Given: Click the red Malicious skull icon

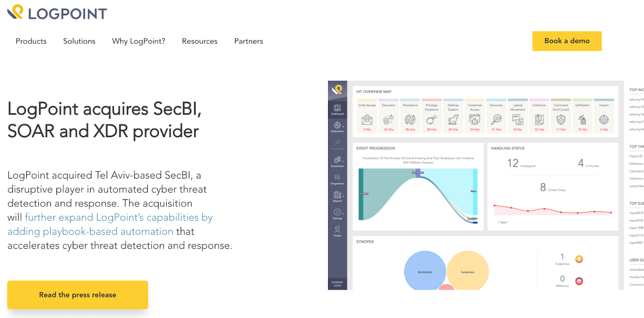Looking at the screenshot, I should [x=579, y=281].
